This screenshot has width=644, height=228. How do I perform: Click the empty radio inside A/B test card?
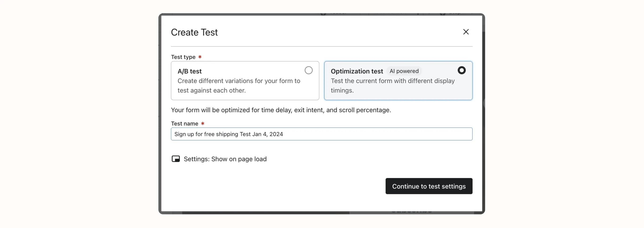[x=309, y=70]
